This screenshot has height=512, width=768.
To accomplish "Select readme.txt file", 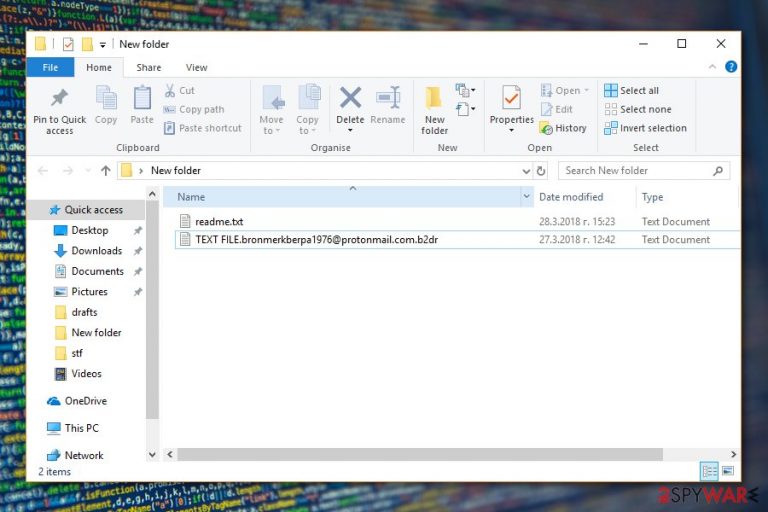I will [218, 221].
